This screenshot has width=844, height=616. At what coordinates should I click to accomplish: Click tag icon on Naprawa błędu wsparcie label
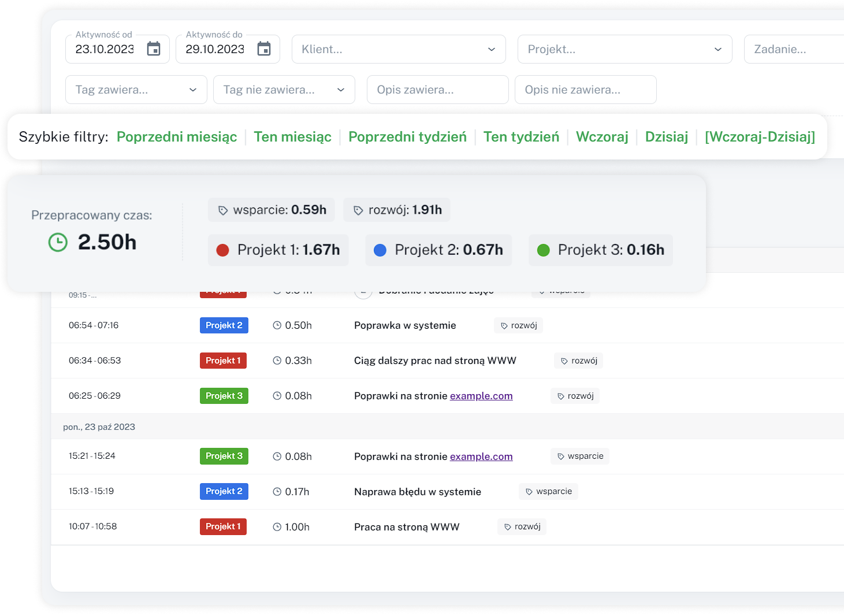point(529,492)
